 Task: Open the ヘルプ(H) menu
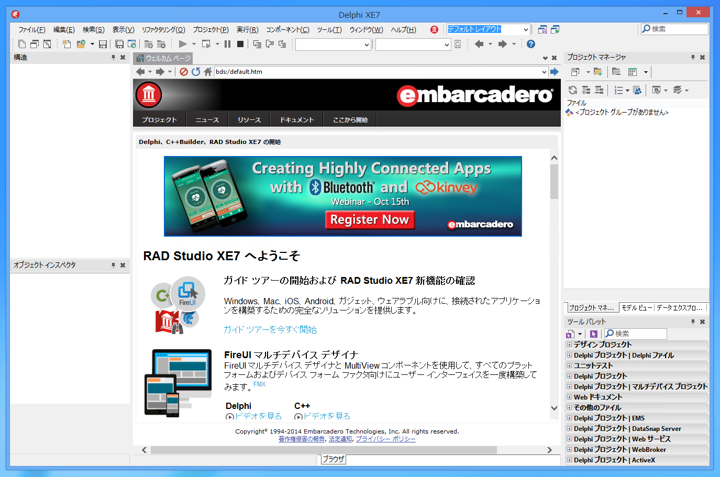(403, 29)
